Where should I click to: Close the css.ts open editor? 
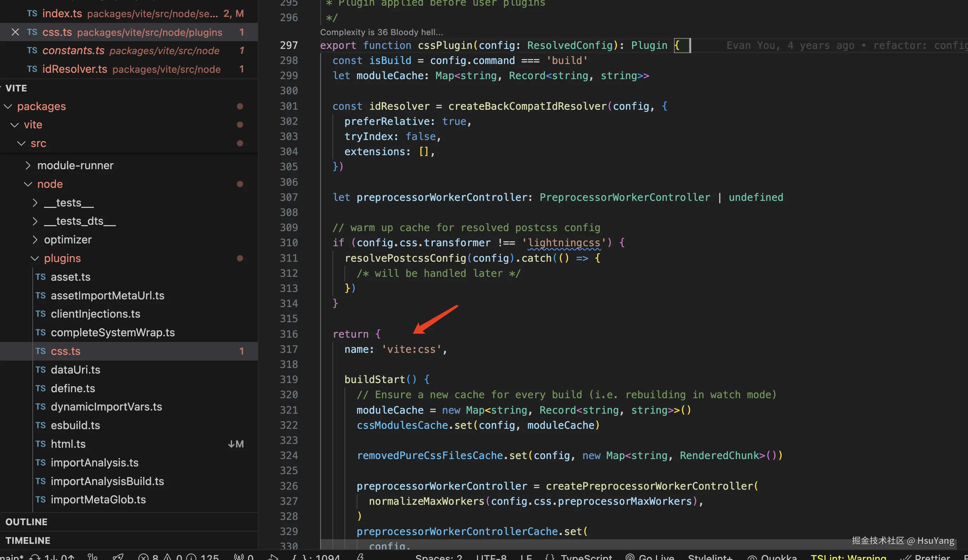coord(15,32)
